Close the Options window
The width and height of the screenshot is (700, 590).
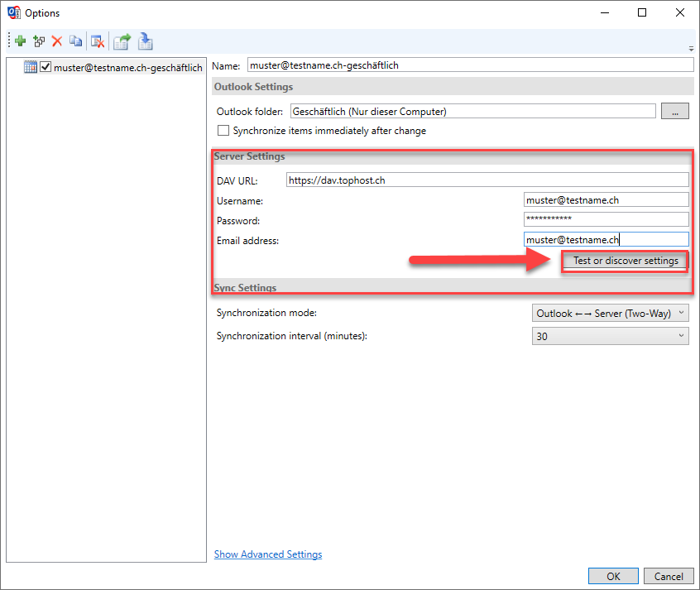click(680, 12)
